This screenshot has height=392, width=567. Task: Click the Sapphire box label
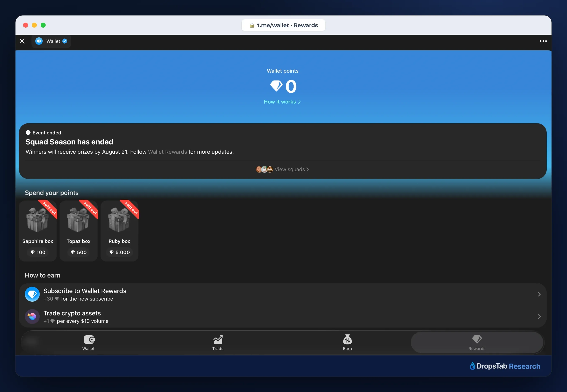coord(38,241)
